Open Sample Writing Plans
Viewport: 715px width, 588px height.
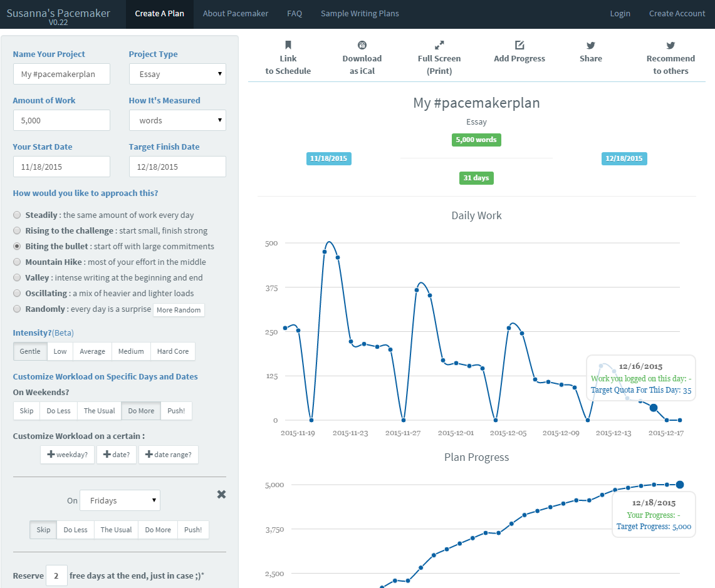(360, 14)
